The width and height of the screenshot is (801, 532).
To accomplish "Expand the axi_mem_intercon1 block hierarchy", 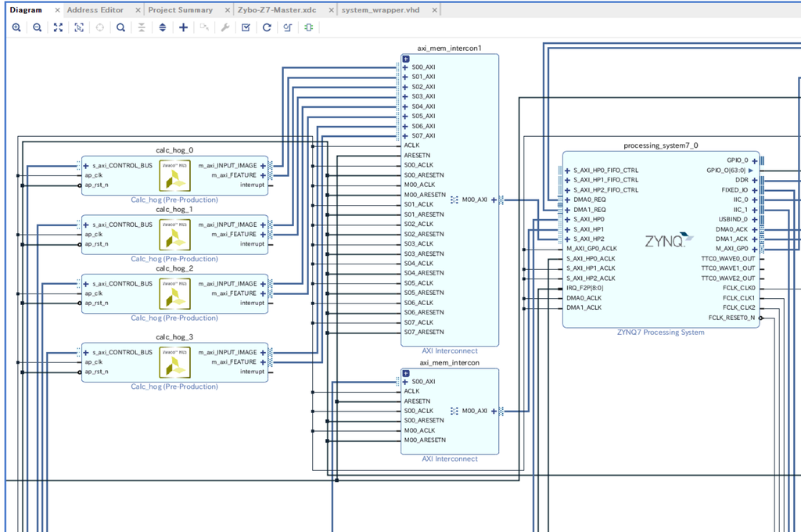I will click(406, 59).
